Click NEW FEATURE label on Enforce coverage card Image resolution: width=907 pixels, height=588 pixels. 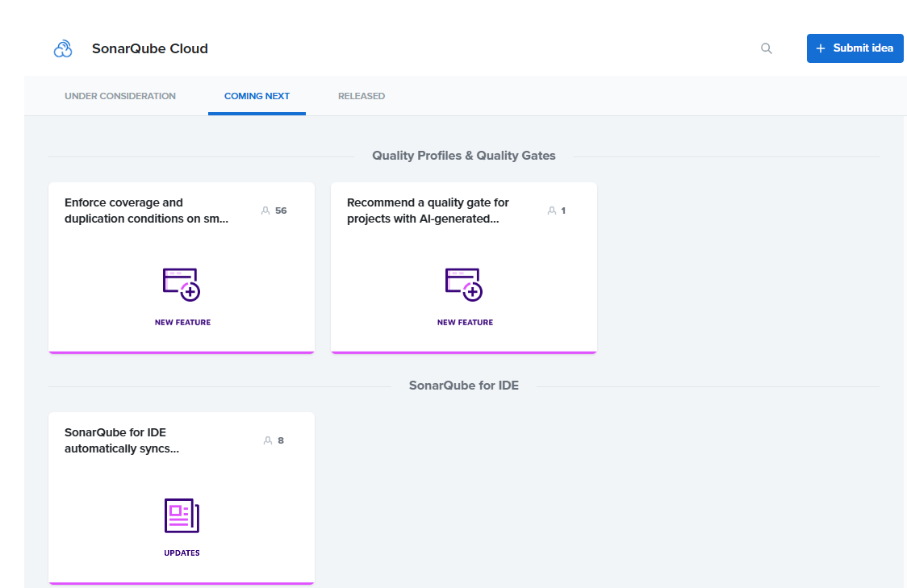click(183, 323)
